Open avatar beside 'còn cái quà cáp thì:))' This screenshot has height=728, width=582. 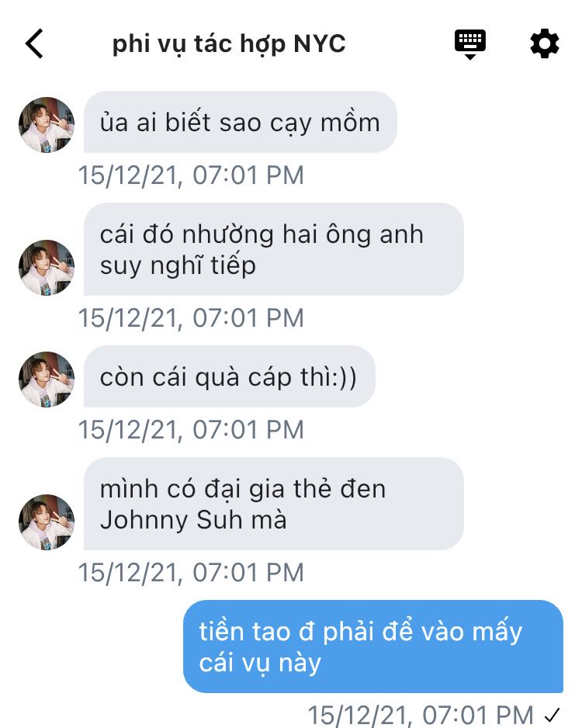click(47, 379)
